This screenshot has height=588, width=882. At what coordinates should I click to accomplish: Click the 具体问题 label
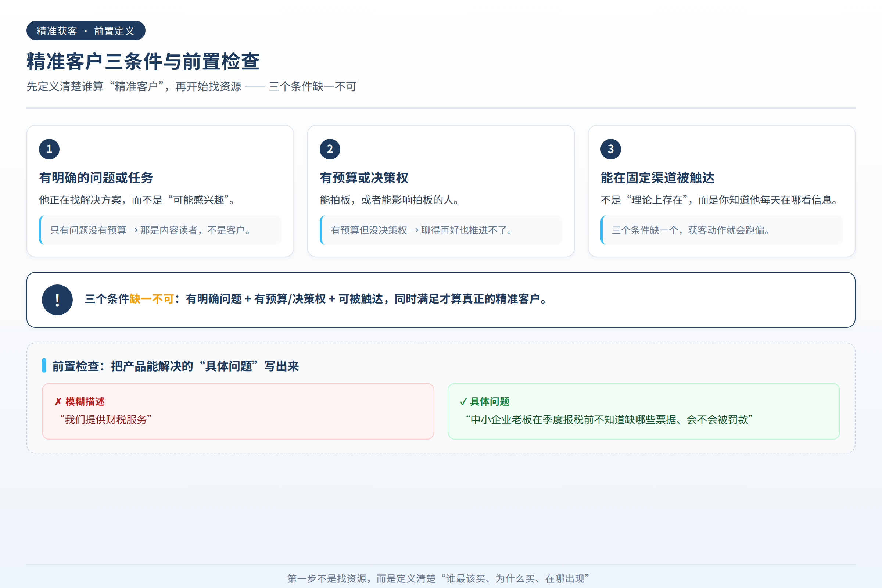(x=490, y=402)
